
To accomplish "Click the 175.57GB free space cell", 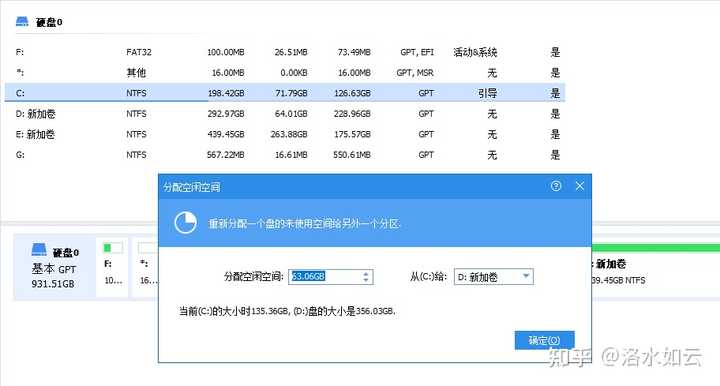I will [352, 134].
